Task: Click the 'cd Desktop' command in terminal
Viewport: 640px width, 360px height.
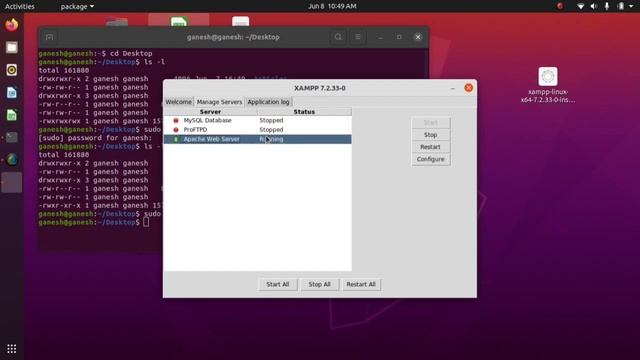Action: (131, 53)
